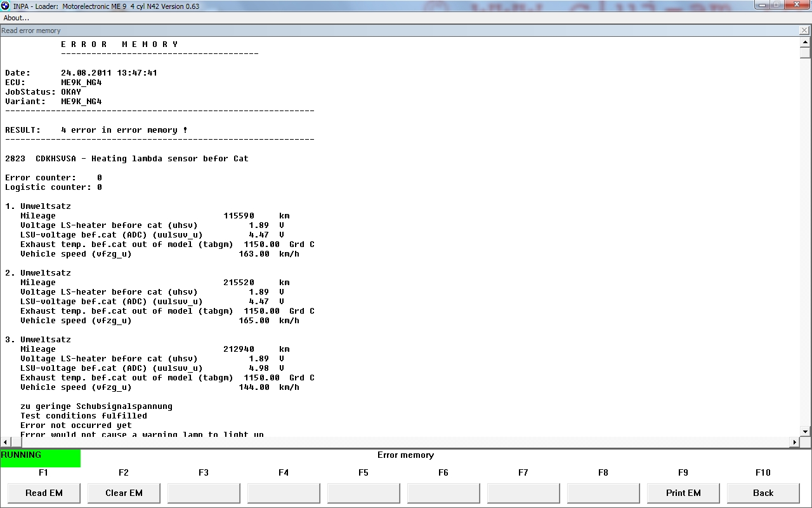The height and width of the screenshot is (508, 812).
Task: Click the BMW logo in the title bar
Action: pos(6,6)
